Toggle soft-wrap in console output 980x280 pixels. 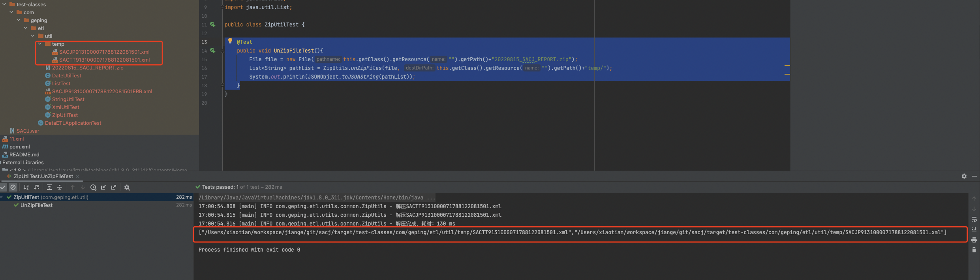[974, 219]
